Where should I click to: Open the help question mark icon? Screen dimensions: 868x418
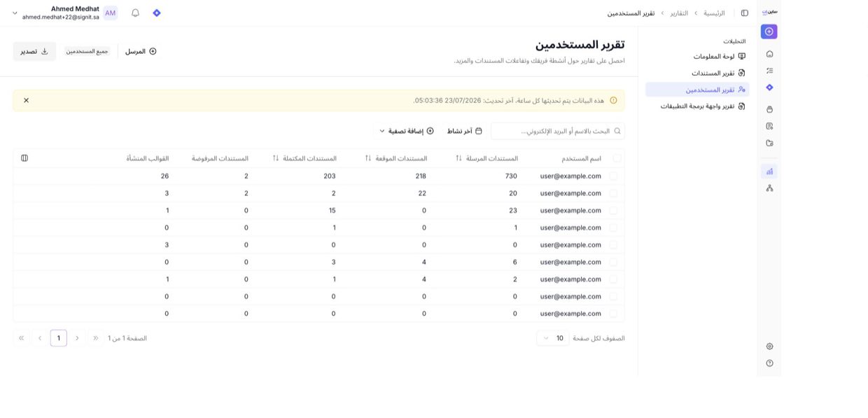click(769, 363)
